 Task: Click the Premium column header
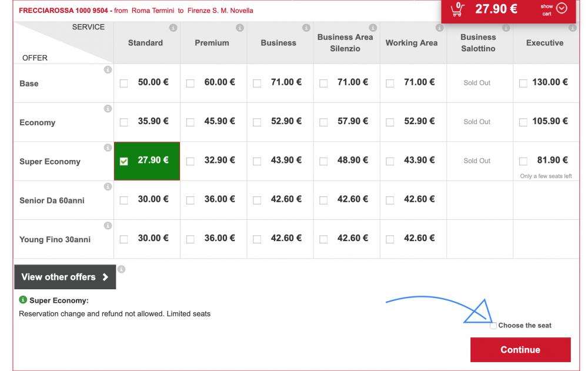point(212,43)
